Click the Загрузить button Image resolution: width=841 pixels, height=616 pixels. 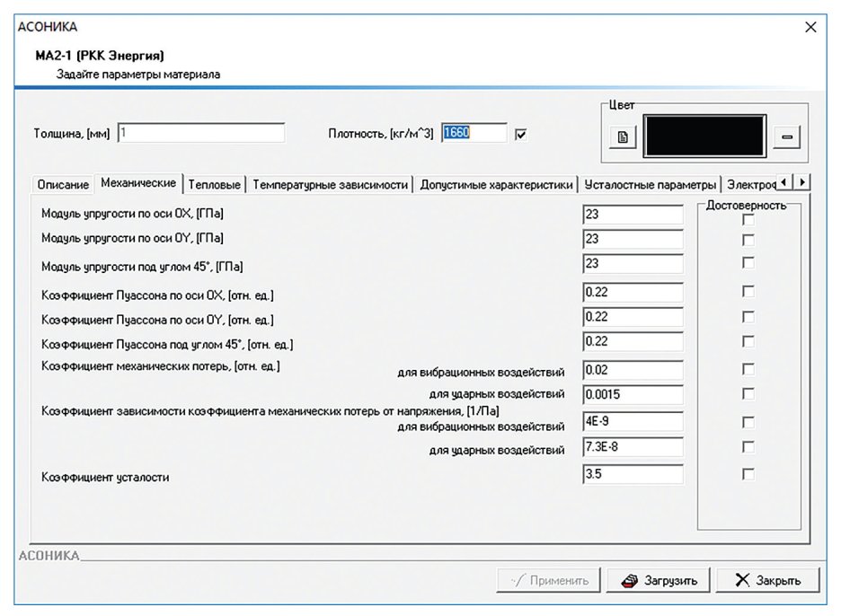click(659, 580)
